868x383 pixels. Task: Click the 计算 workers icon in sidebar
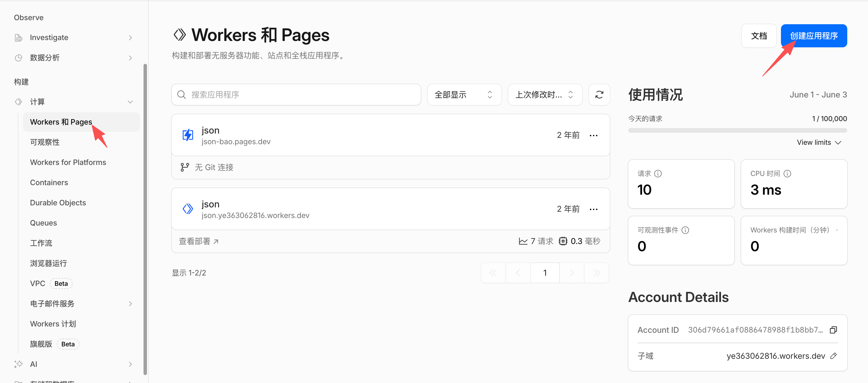(x=18, y=102)
